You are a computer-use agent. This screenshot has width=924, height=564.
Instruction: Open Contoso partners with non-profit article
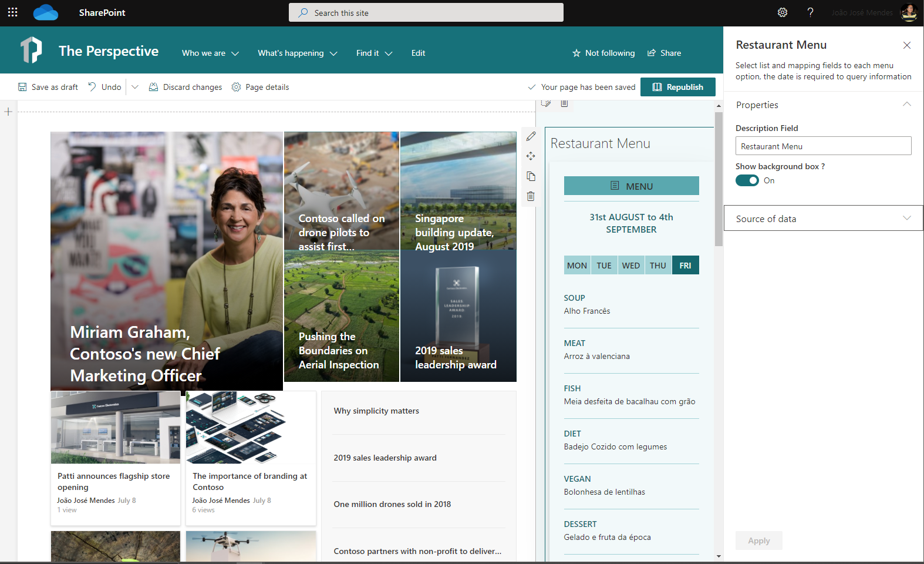click(417, 551)
